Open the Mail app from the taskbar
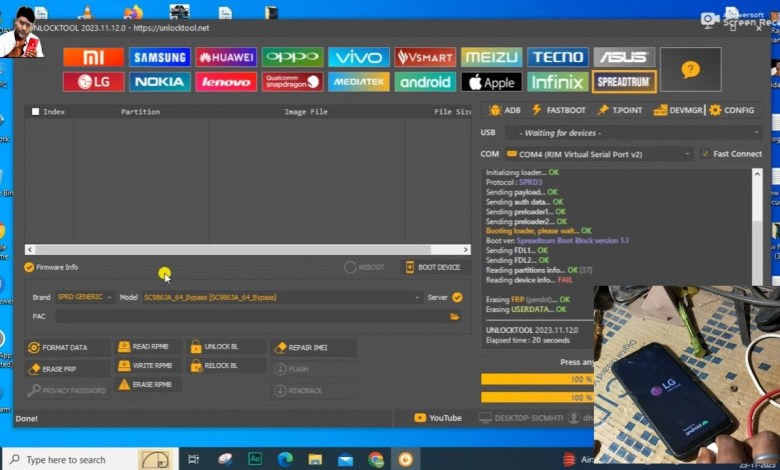 [x=345, y=459]
